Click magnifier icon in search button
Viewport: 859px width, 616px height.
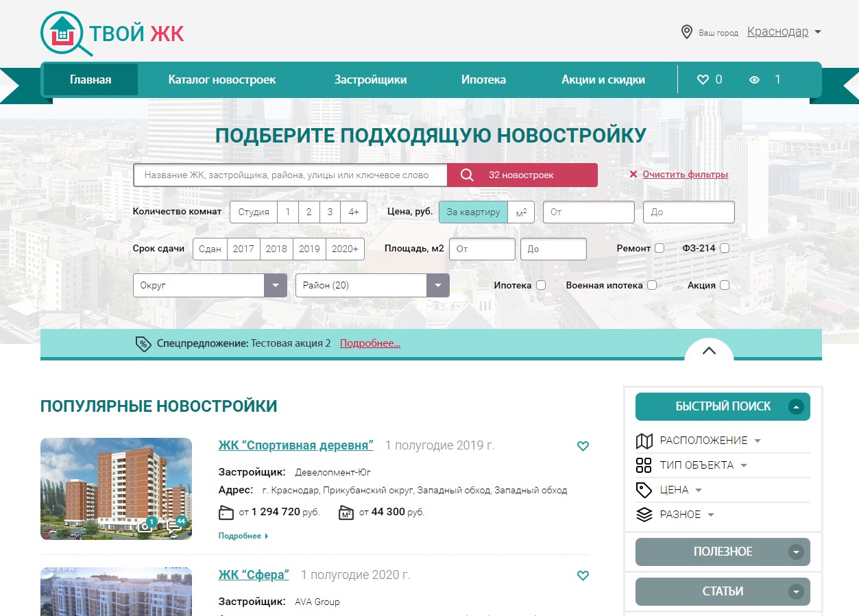coord(467,175)
